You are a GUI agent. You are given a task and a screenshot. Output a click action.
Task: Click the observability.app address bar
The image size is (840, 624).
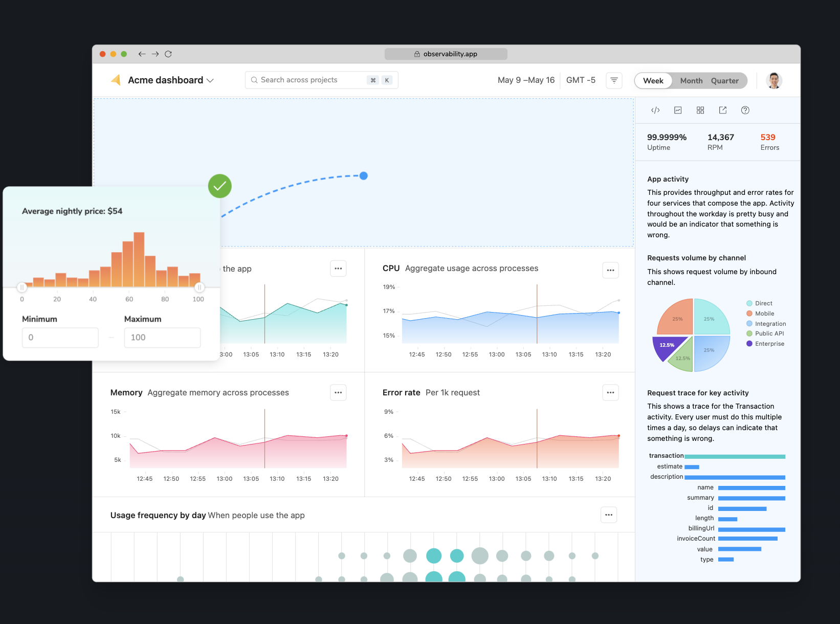446,54
